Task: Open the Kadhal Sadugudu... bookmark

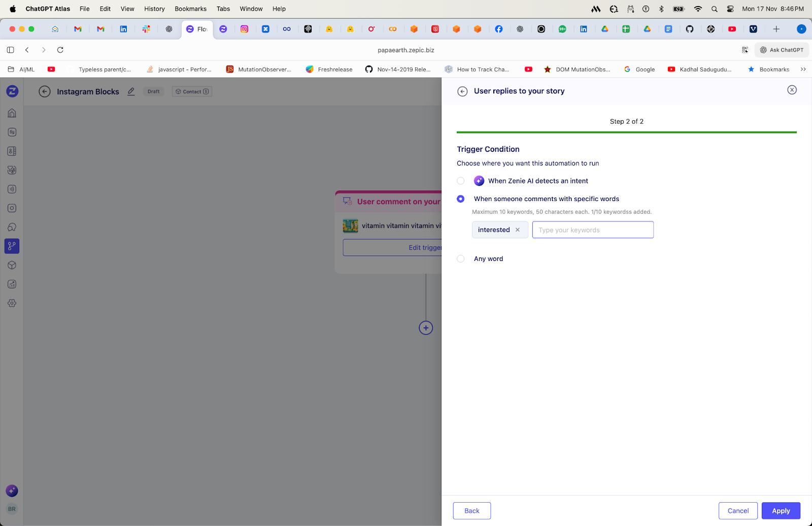Action: click(x=700, y=70)
